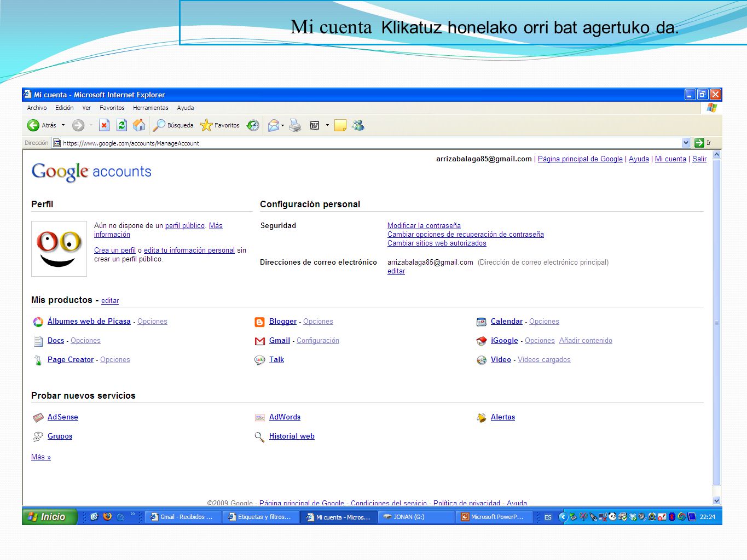Switch to Gmail - Recibidos taskbar window
The image size is (747, 560).
coord(183,517)
